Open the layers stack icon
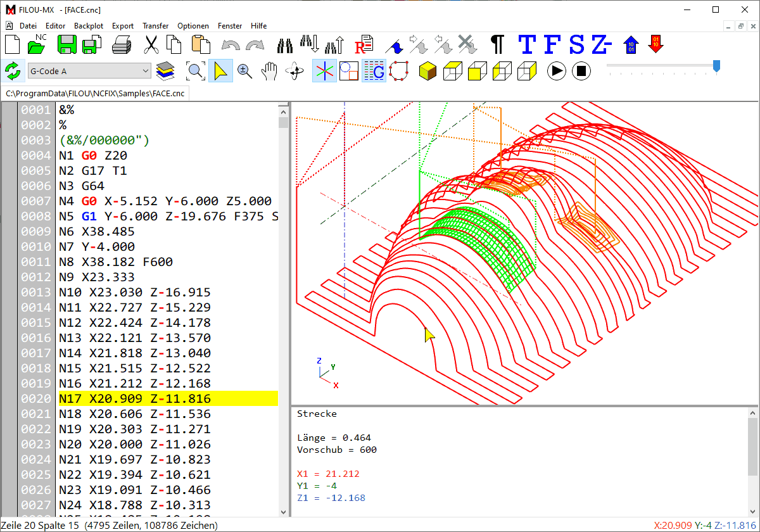Image resolution: width=760 pixels, height=532 pixels. click(165, 71)
